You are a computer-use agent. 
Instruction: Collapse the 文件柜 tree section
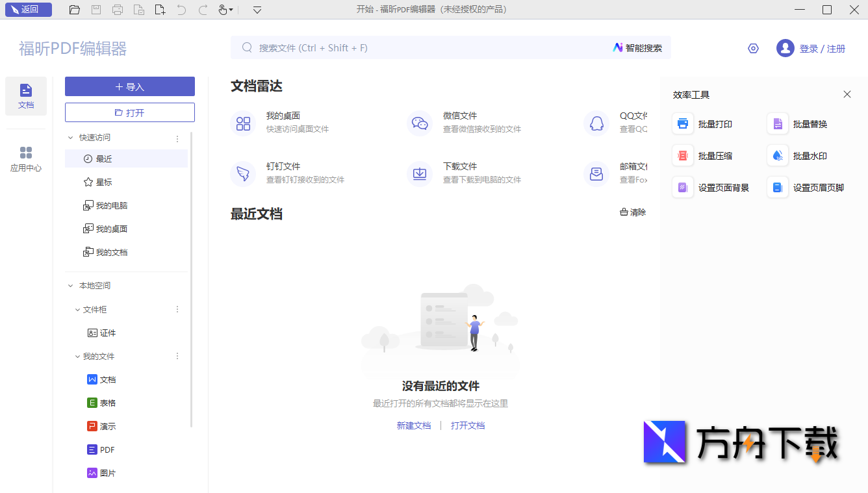pos(77,309)
